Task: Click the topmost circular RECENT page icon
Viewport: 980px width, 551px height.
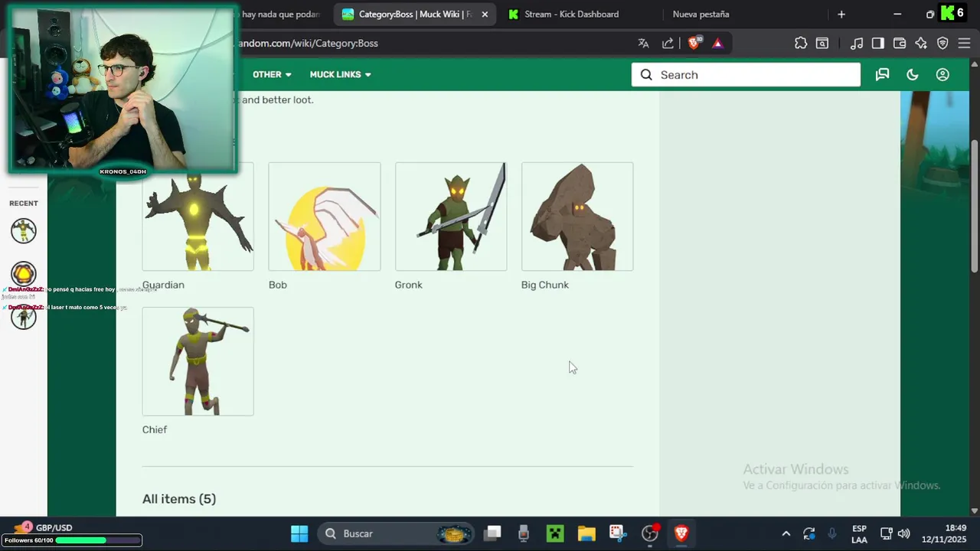Action: 24,230
